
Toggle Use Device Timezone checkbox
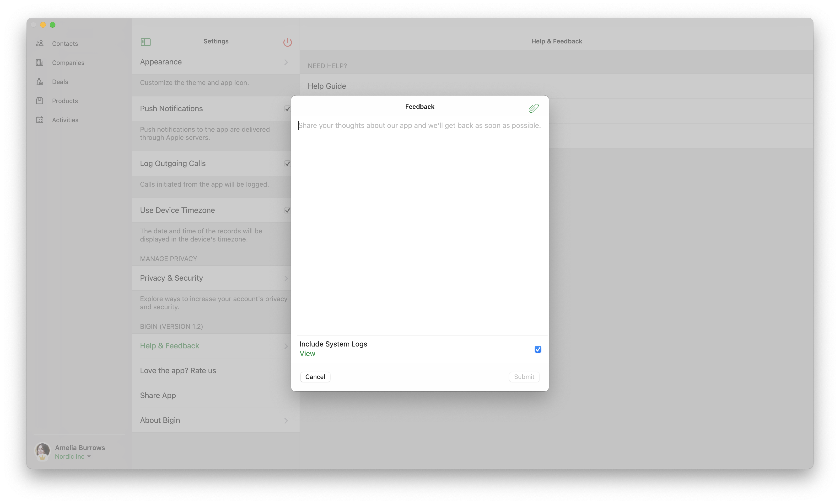(x=287, y=210)
